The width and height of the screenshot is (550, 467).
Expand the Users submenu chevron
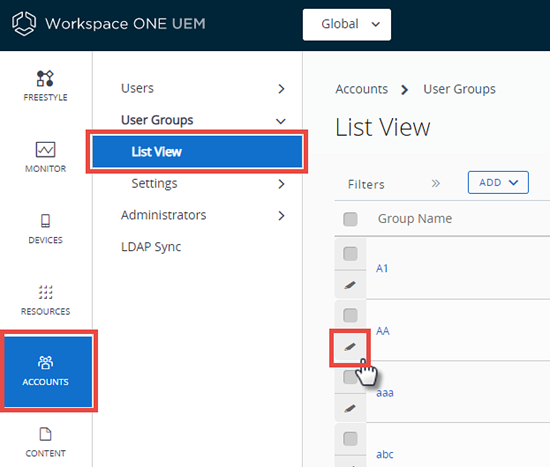[x=281, y=89]
